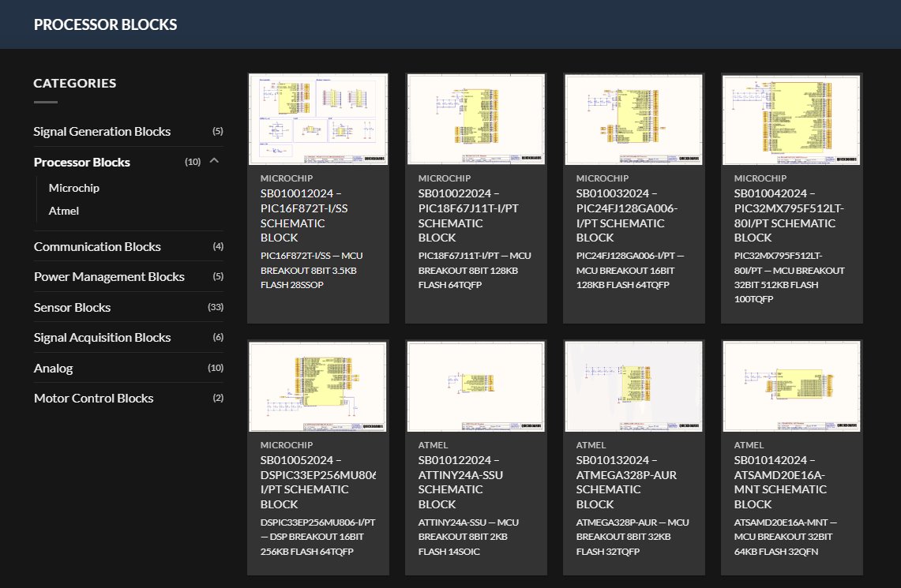This screenshot has width=901, height=588.
Task: Click count (5) beside Signal Generation Blocks
Action: pyautogui.click(x=218, y=131)
